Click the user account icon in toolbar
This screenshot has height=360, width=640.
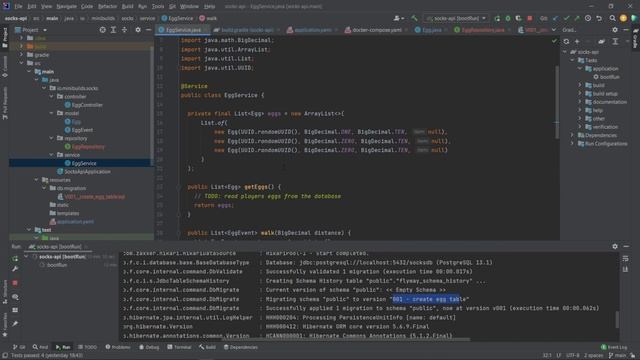398,18
